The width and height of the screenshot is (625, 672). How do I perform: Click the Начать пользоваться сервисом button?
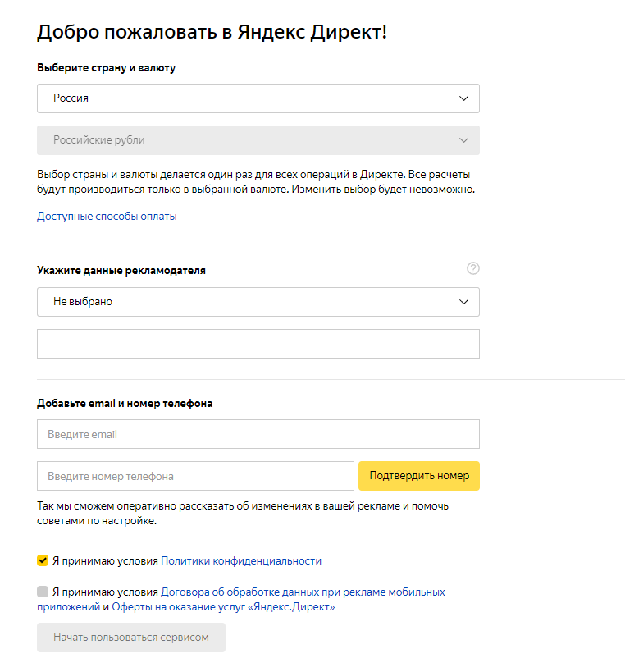[131, 638]
